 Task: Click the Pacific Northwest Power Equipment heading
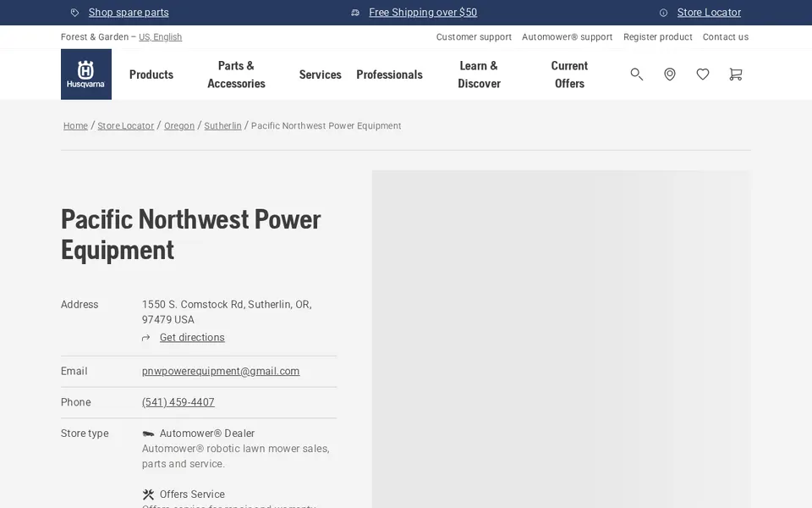coord(191,235)
